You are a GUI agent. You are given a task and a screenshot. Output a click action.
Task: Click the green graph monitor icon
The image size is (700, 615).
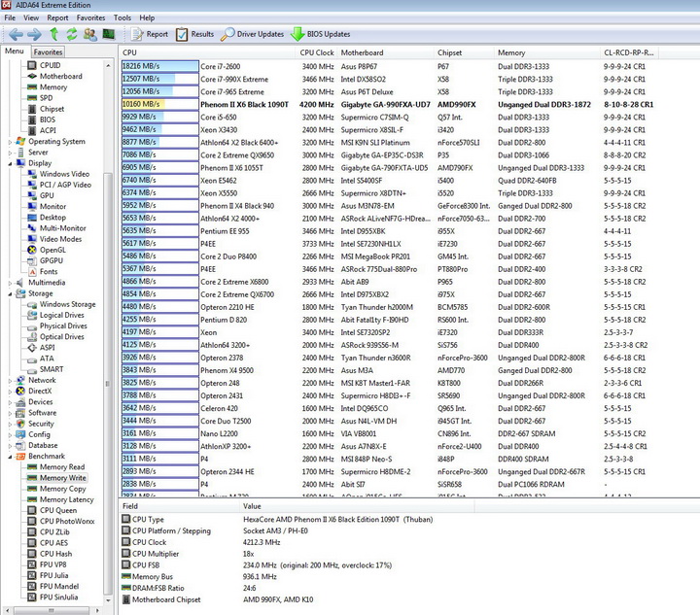click(109, 34)
